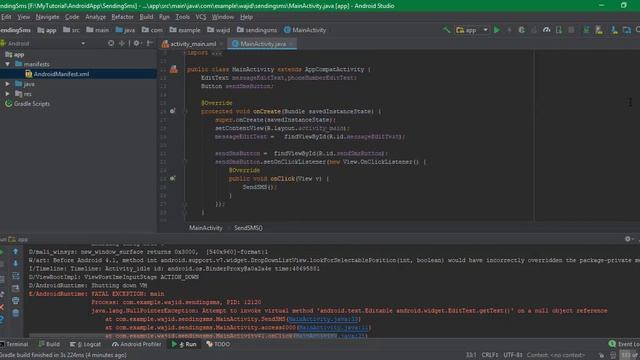Viewport: 640px width, 360px height.
Task: Open project panel gear settings icon
Action: (137, 43)
